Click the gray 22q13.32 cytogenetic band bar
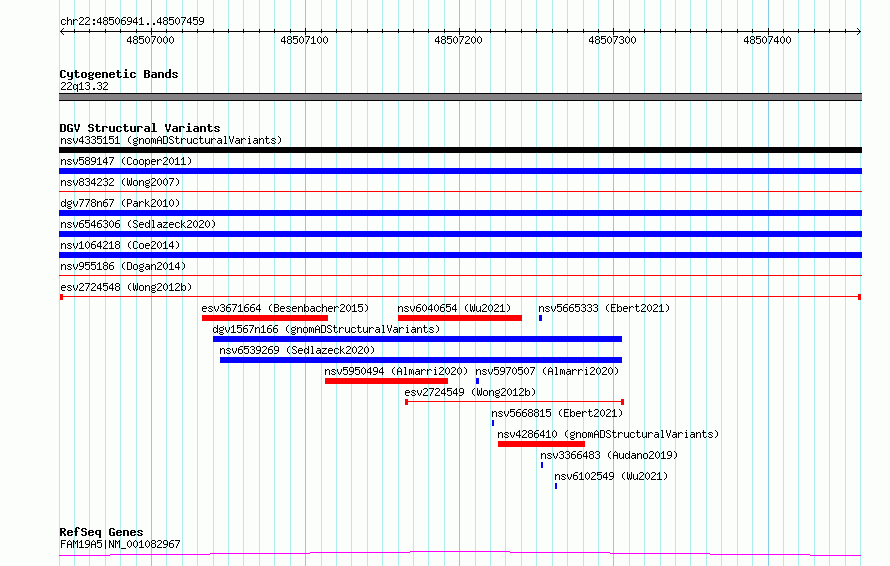Image resolution: width=890 pixels, height=566 pixels. point(460,97)
